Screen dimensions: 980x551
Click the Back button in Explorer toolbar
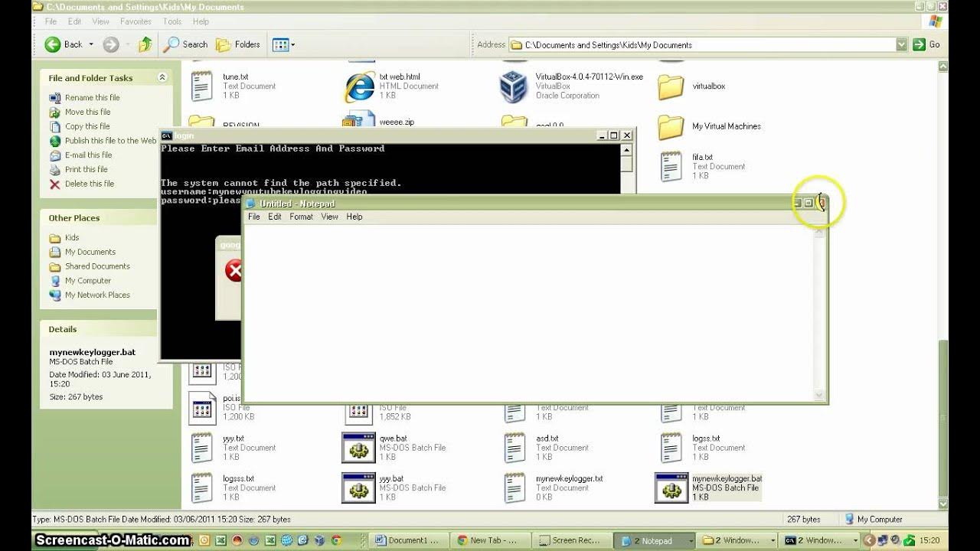point(64,44)
